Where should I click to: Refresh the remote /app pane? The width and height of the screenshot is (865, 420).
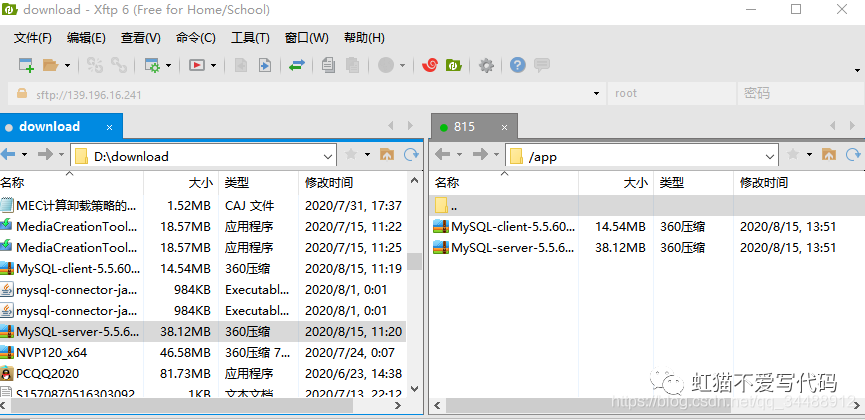pyautogui.click(x=853, y=155)
